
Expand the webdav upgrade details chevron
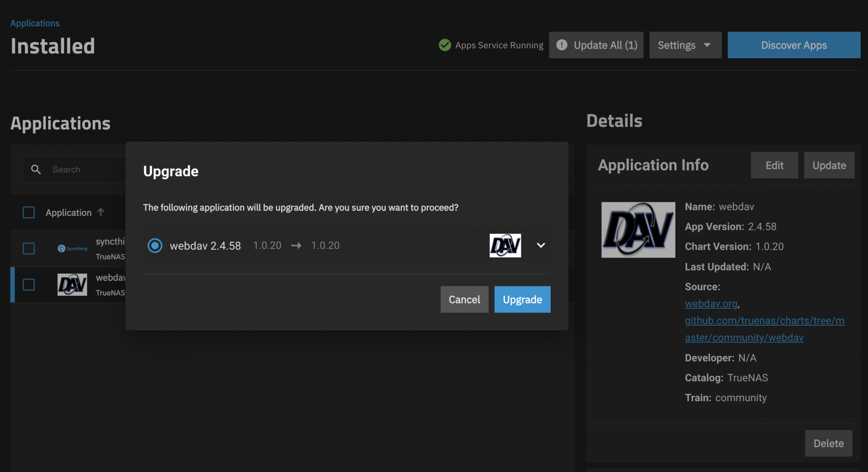[541, 245]
